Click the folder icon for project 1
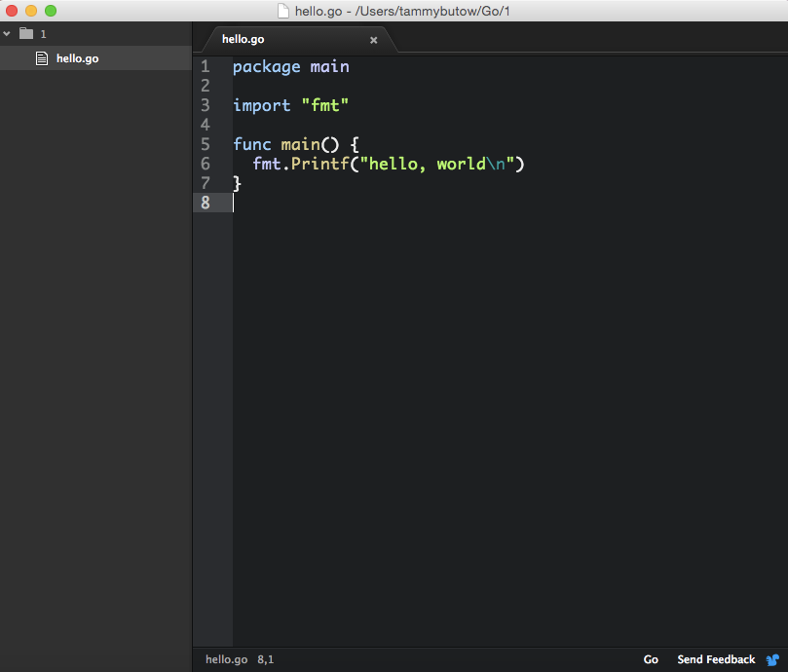The height and width of the screenshot is (672, 788). (x=26, y=34)
